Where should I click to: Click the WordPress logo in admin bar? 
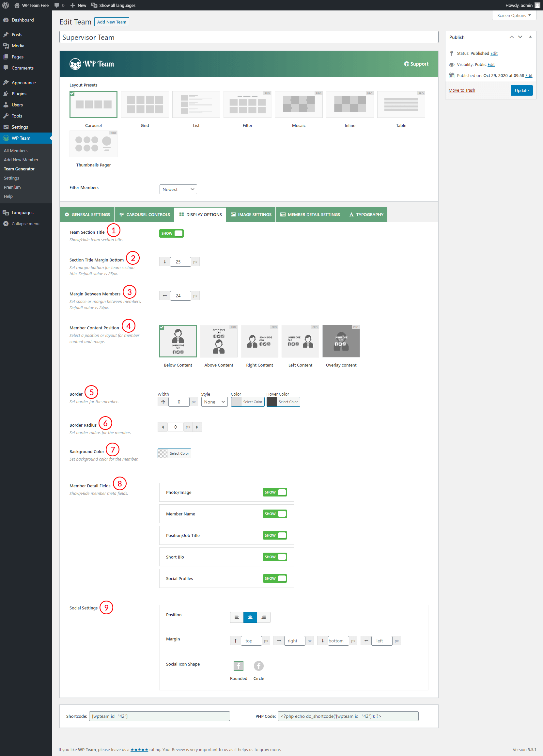[x=6, y=5]
